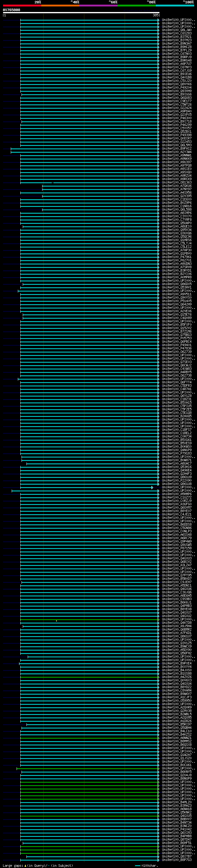This screenshot has height=868, width=197.
Task: Click the yellow large-gap triangle in the footer
Action: 25,866
